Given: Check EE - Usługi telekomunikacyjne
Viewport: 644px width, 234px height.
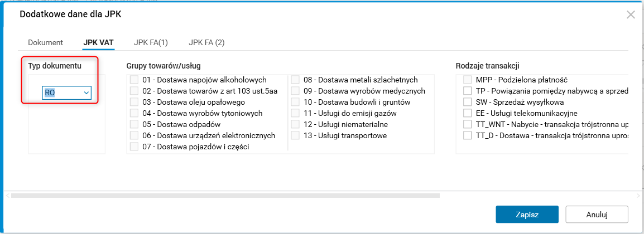Looking at the screenshot, I should click(x=468, y=114).
